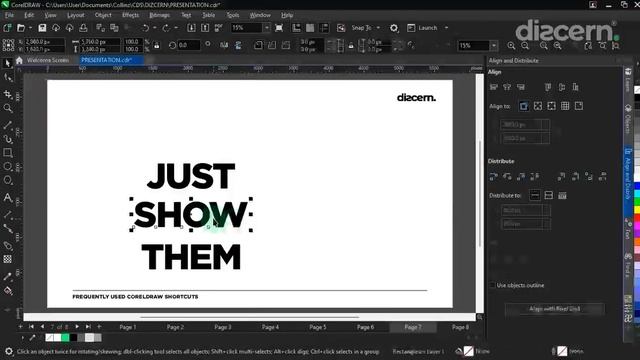Open the zoom toolbar 15% dropdown
The height and width of the screenshot is (360, 640).
click(494, 46)
